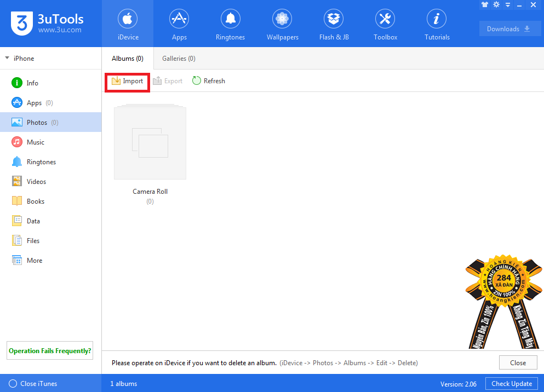Refresh the albums list
544x392 pixels.
pos(209,81)
